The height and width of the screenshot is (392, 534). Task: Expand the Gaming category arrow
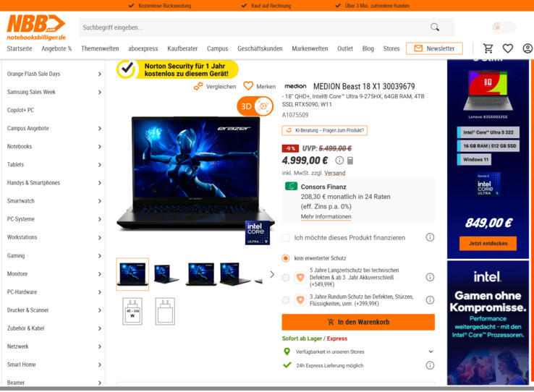(x=99, y=256)
